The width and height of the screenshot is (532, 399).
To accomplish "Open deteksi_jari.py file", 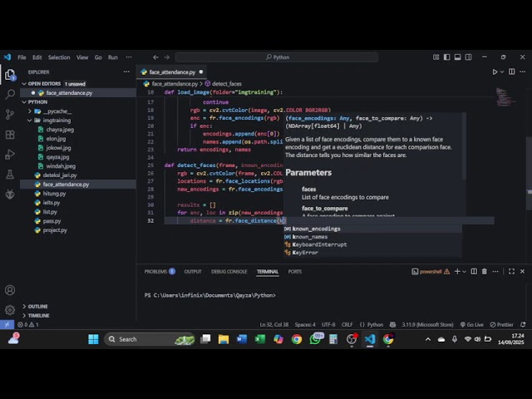I will pos(60,175).
